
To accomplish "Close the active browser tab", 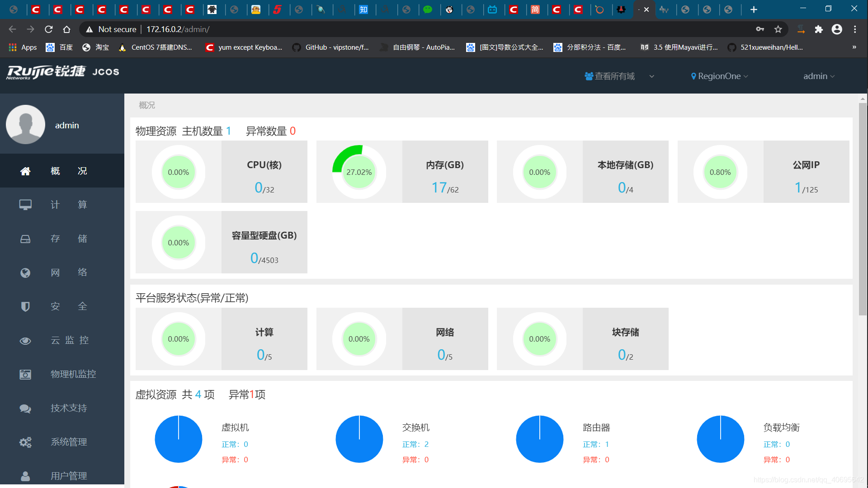I will click(646, 9).
